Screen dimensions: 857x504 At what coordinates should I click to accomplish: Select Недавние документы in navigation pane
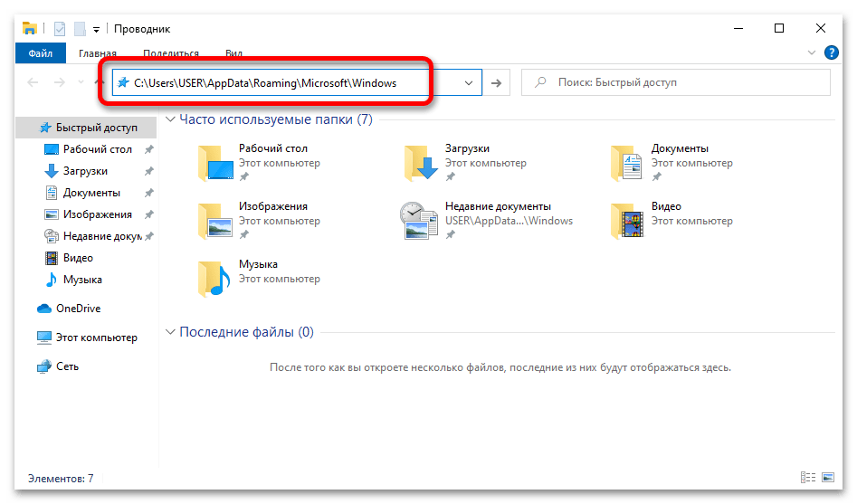click(x=88, y=236)
